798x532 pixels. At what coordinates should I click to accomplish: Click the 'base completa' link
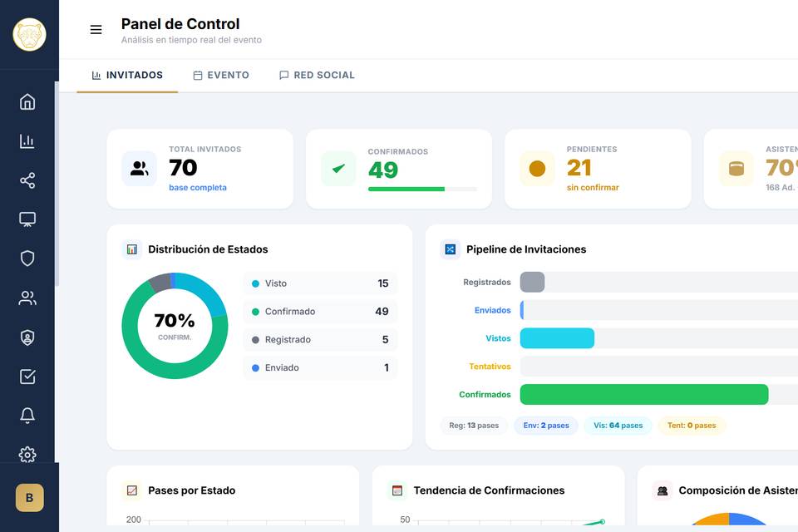[x=198, y=187]
